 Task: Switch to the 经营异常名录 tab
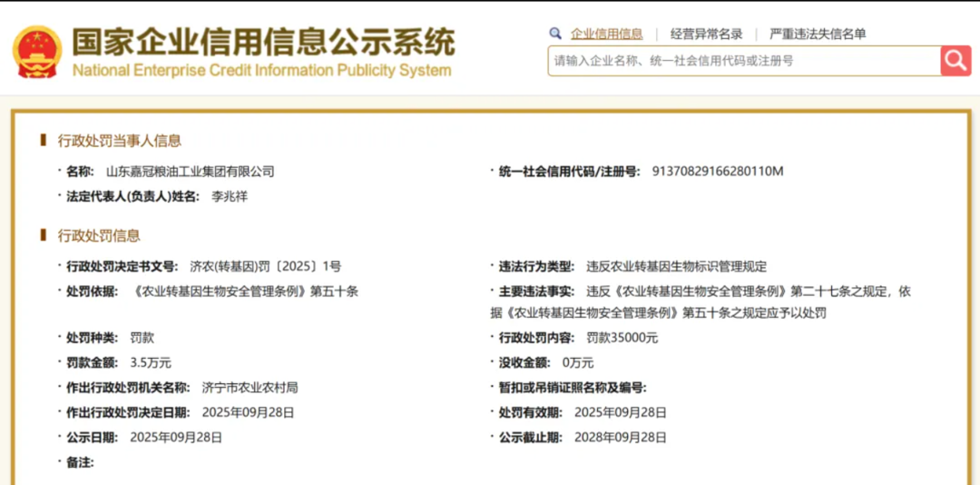pos(706,34)
